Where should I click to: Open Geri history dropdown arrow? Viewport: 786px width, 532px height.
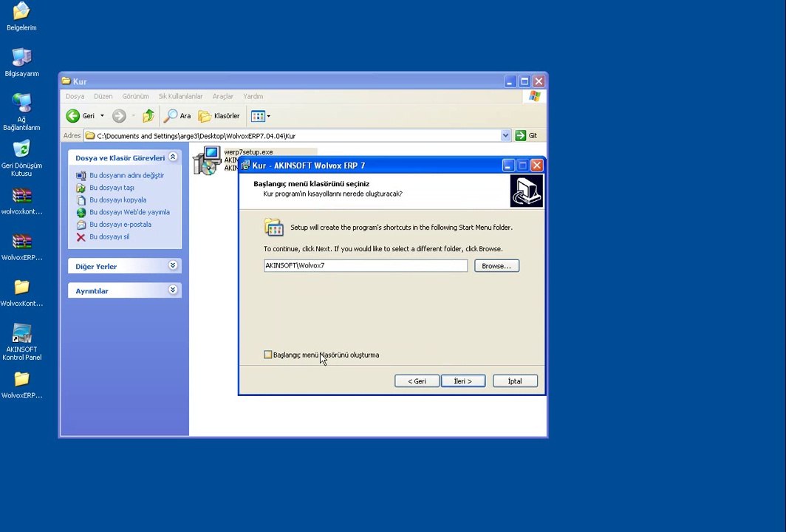click(102, 116)
